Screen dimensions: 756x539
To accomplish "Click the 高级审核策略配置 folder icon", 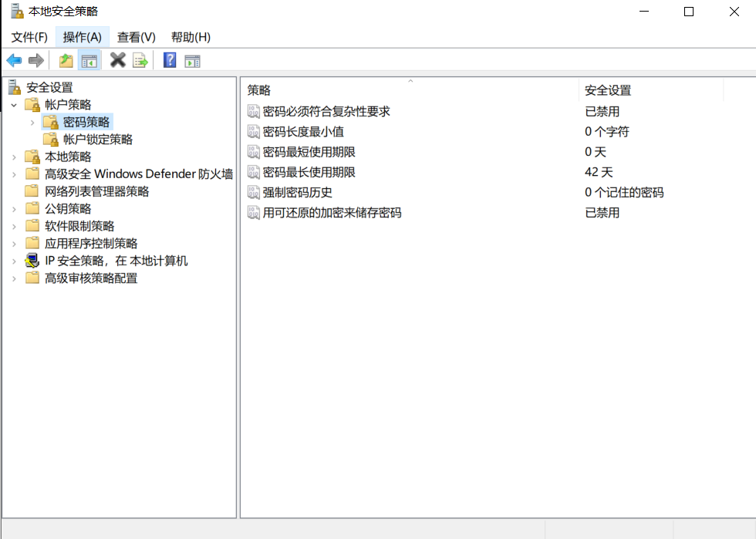I will [32, 278].
